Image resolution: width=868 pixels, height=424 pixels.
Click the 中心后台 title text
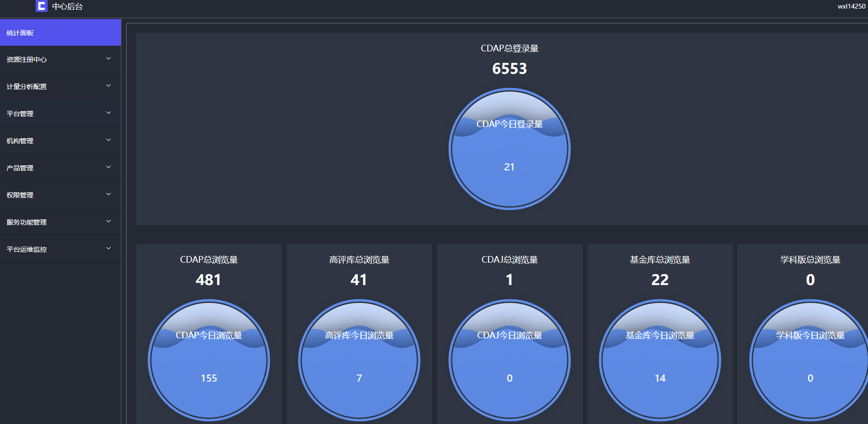pyautogui.click(x=68, y=7)
